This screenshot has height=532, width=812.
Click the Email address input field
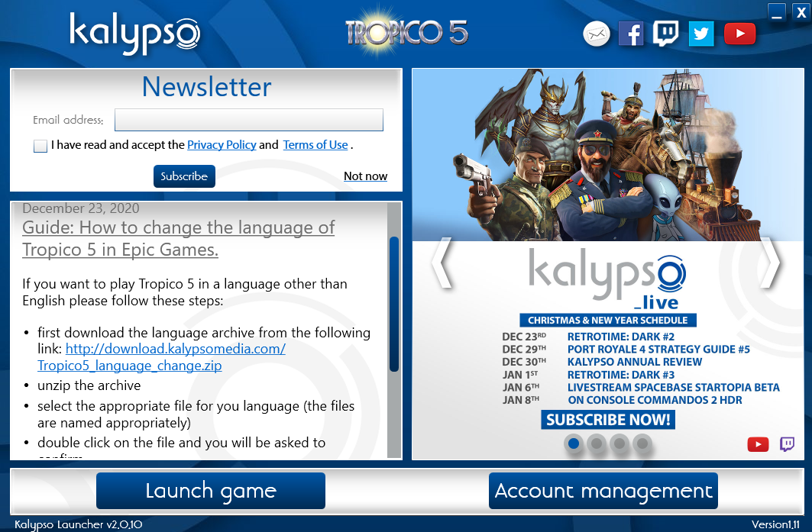pos(249,120)
